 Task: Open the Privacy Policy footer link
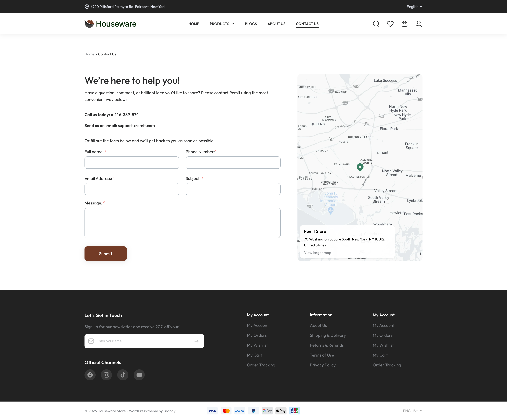323,365
